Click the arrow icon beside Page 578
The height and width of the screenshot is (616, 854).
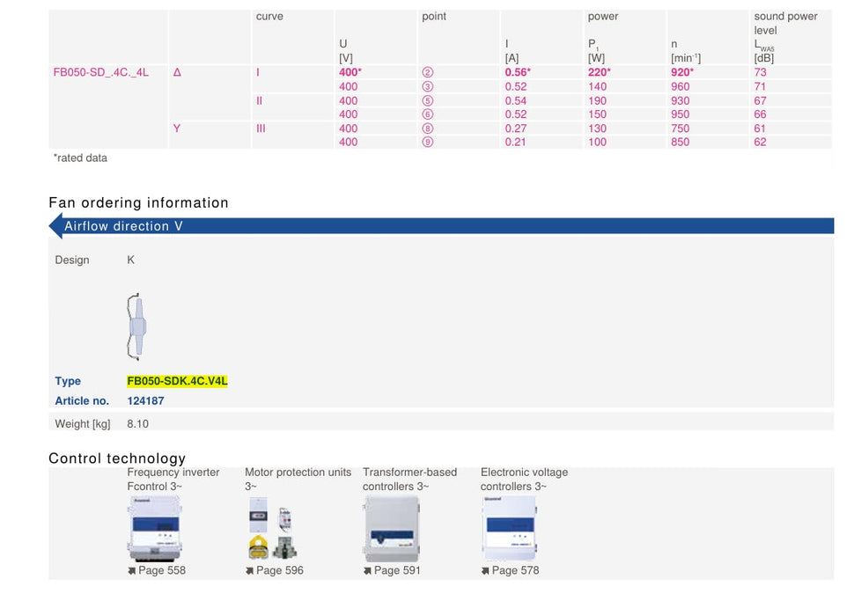pyautogui.click(x=485, y=571)
